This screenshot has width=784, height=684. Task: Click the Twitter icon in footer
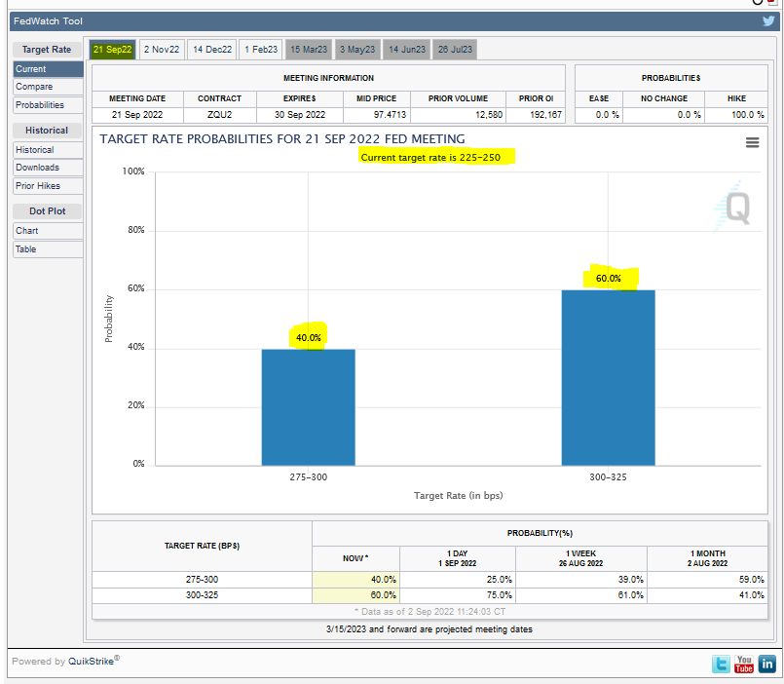pyautogui.click(x=721, y=664)
